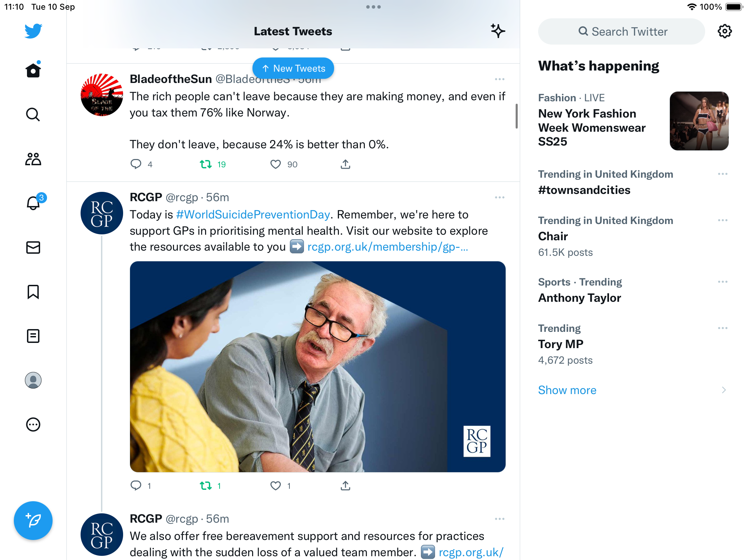Open New York Fashion Week thumbnail
747x560 pixels.
click(x=699, y=121)
